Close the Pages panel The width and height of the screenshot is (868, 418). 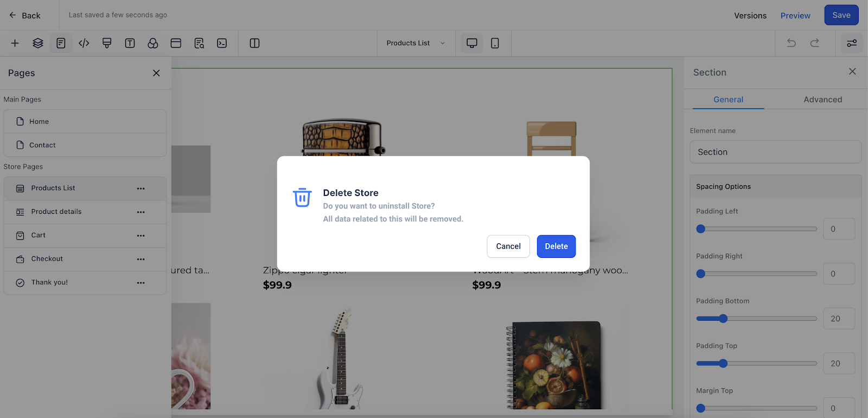156,73
